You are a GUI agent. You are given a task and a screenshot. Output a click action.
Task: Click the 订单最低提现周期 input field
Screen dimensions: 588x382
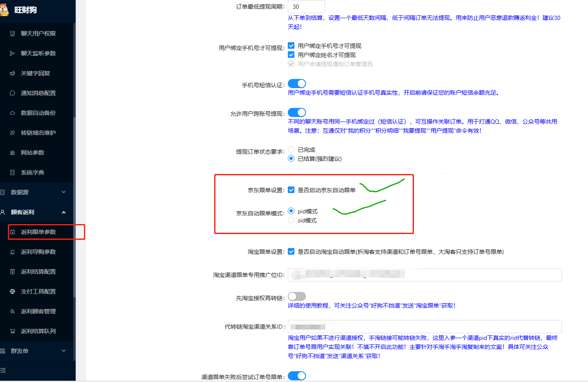[x=306, y=7]
